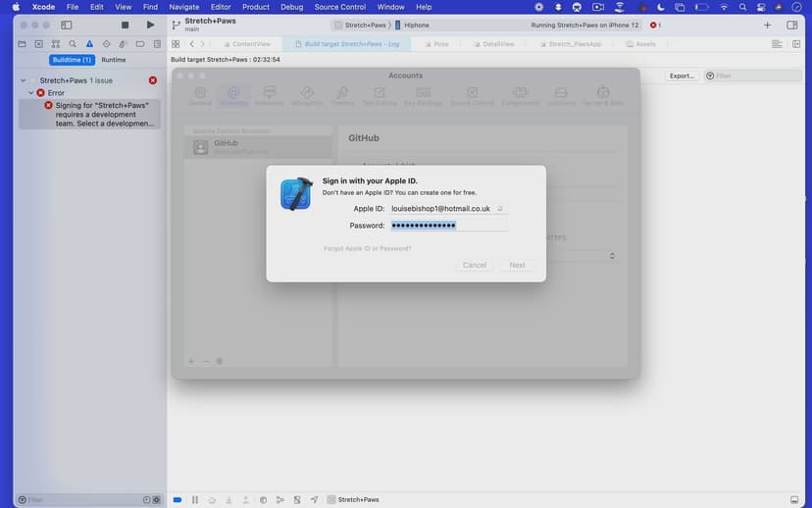Collapse the Stretch+Paws issue group
This screenshot has width=812, height=508.
click(x=23, y=80)
